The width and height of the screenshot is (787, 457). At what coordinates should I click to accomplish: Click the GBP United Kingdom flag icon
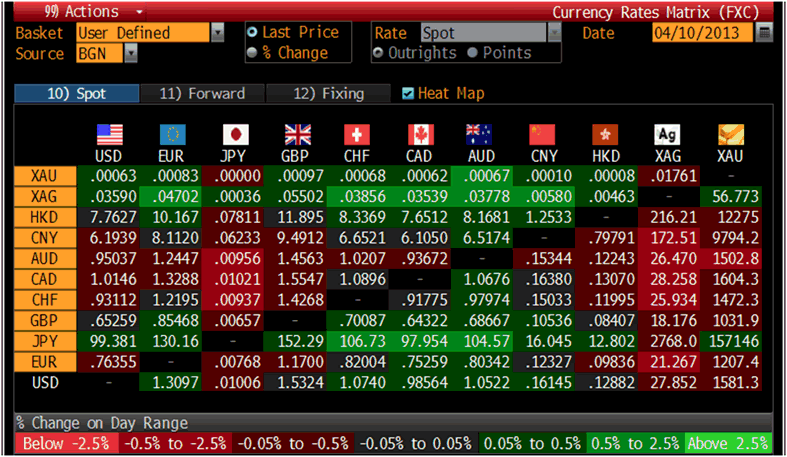[297, 135]
